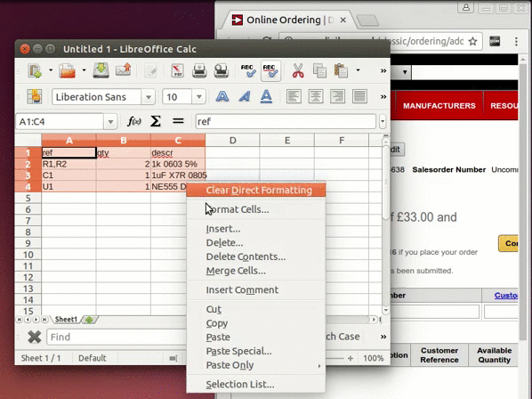The image size is (532, 399).
Task: Click the Find text input field
Action: pyautogui.click(x=117, y=337)
